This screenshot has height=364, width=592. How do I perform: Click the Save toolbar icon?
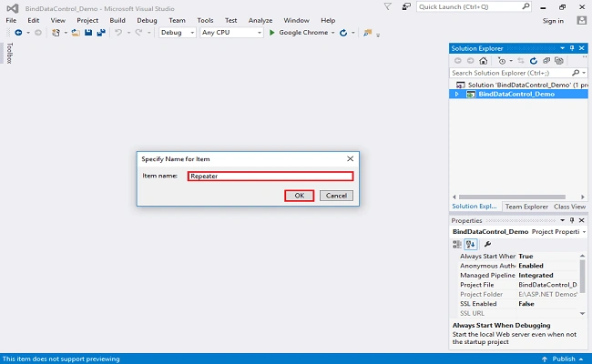coord(88,33)
